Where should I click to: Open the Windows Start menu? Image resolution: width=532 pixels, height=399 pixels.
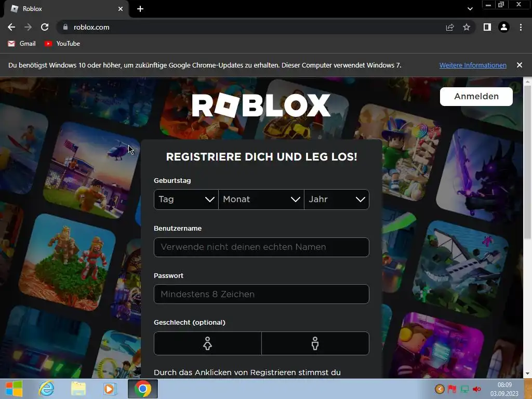(x=14, y=389)
